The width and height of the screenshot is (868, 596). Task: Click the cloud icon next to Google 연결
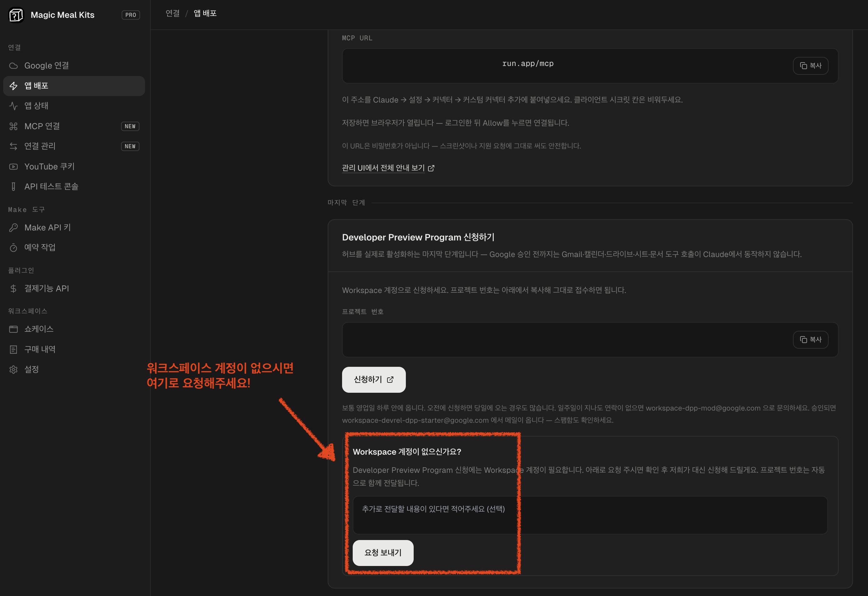click(13, 66)
